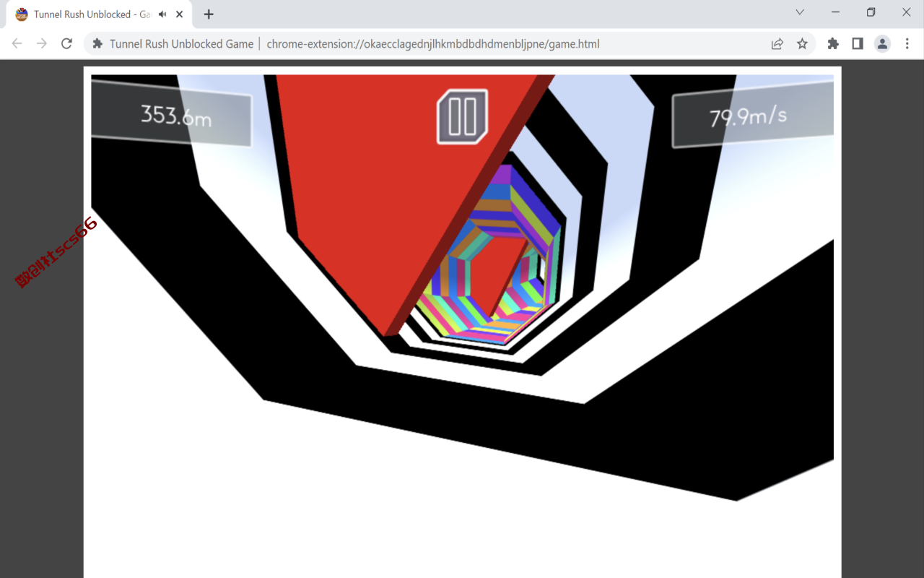Focus the address bar URL field

point(433,43)
